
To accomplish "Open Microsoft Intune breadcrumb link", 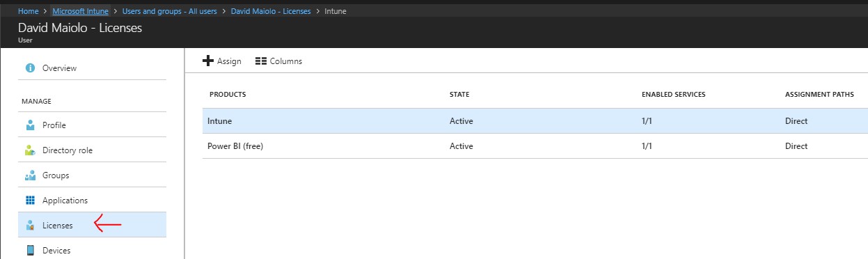I will (x=80, y=11).
